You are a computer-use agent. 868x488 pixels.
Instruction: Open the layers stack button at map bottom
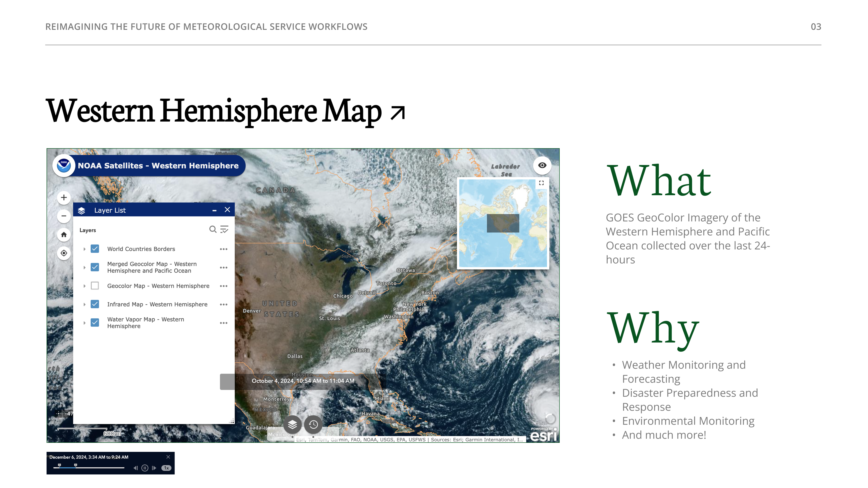pyautogui.click(x=292, y=424)
